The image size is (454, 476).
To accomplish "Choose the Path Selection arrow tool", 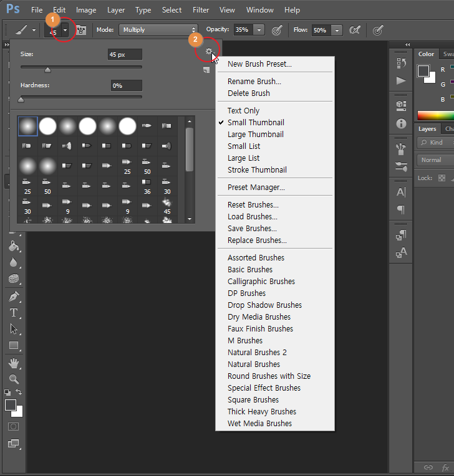I will tap(14, 329).
